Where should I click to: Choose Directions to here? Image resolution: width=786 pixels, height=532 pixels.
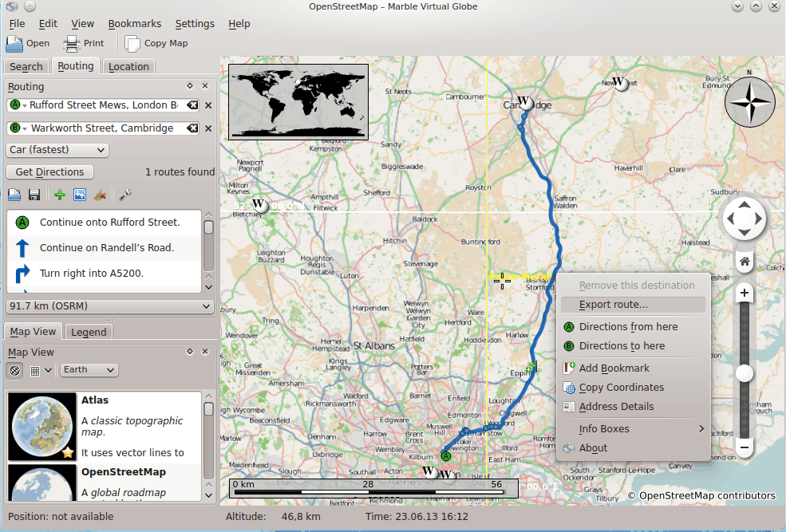click(634, 346)
